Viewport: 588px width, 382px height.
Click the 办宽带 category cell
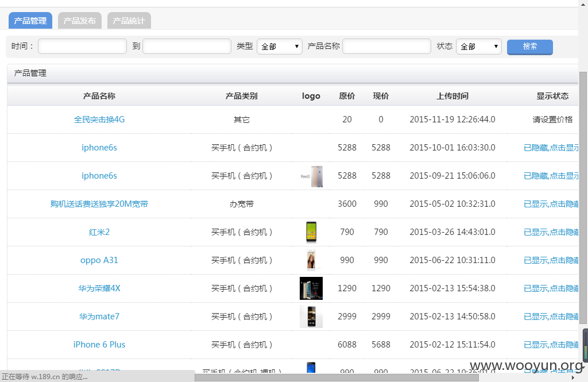click(x=242, y=204)
